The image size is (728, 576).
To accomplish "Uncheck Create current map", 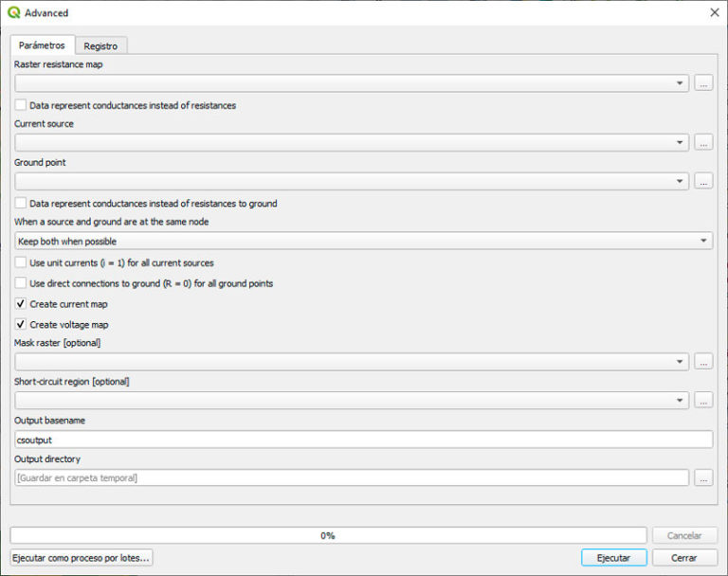I will coord(21,303).
